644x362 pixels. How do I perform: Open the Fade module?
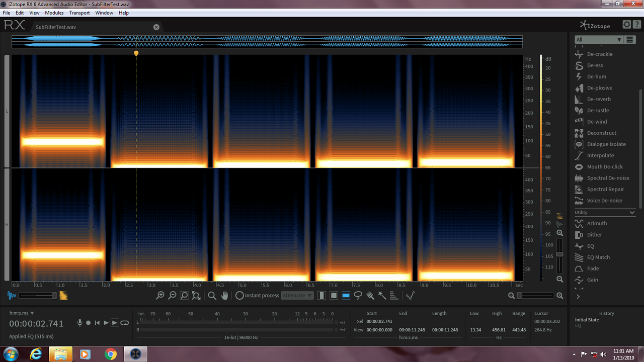pyautogui.click(x=586, y=268)
